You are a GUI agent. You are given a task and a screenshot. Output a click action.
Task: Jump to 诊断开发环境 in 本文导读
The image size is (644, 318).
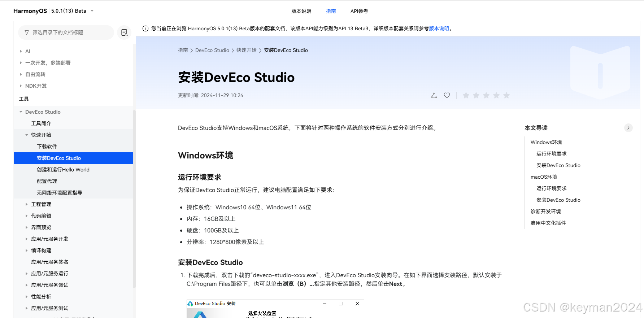click(546, 212)
